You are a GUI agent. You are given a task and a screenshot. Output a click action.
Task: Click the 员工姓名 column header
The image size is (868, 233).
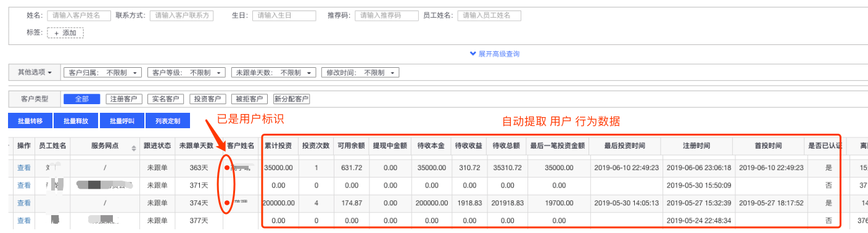coord(52,146)
